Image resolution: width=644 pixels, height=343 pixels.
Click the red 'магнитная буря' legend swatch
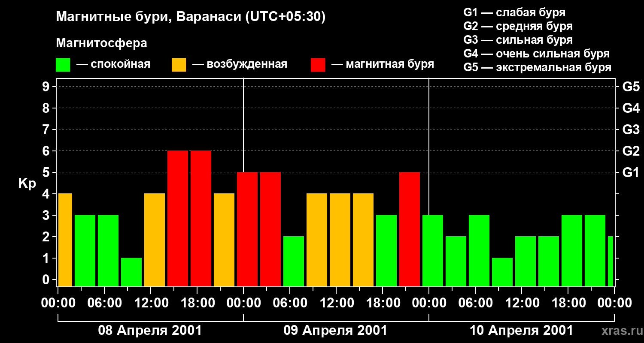318,65
